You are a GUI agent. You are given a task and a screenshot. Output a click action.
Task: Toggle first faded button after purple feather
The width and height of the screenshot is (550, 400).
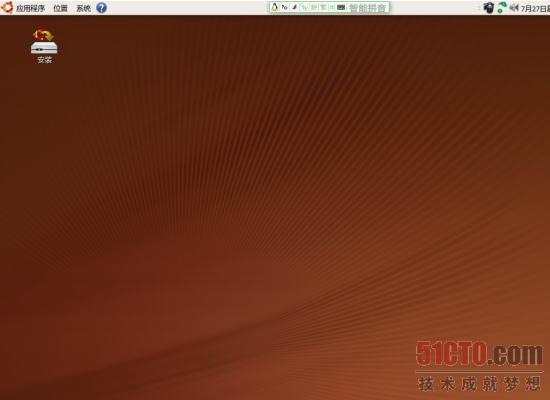pos(303,7)
